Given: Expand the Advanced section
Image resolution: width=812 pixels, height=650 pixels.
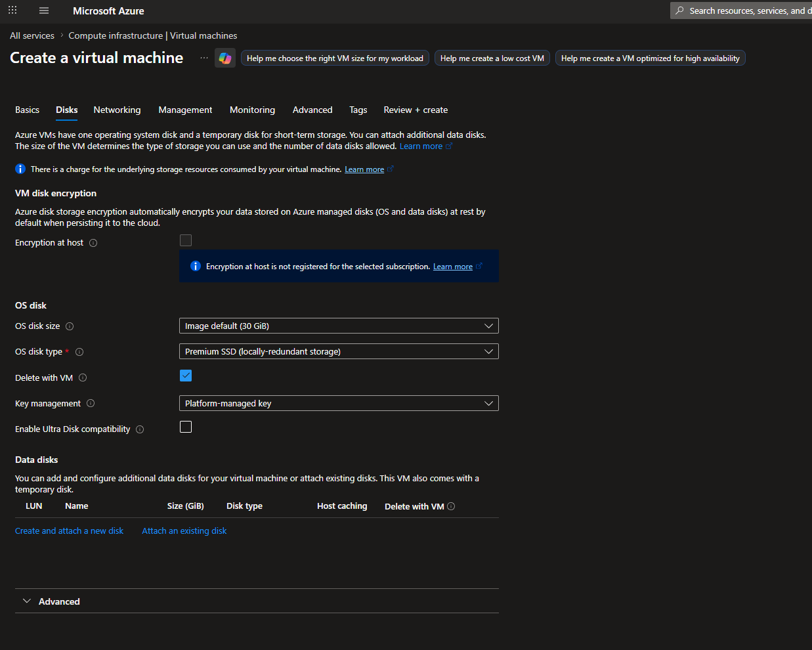Looking at the screenshot, I should click(257, 601).
